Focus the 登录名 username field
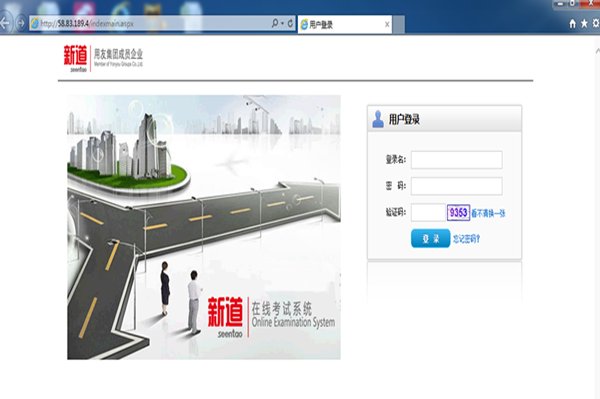This screenshot has width=600, height=399. pos(457,160)
